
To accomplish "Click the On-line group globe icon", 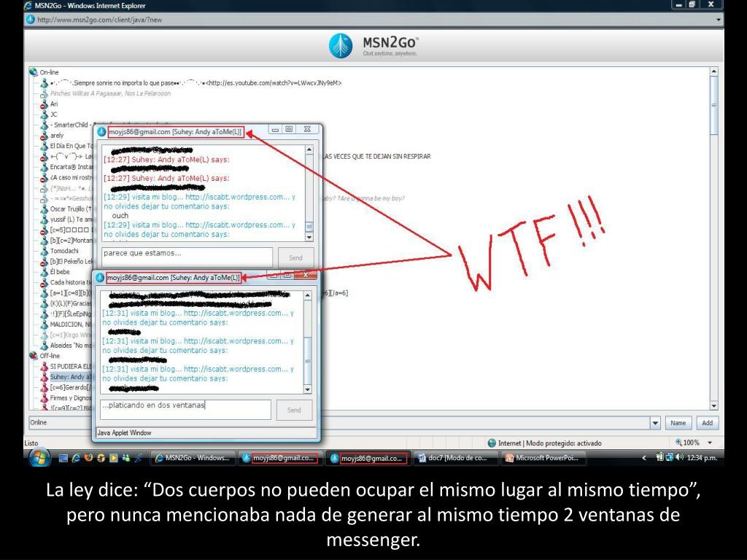I will (34, 72).
